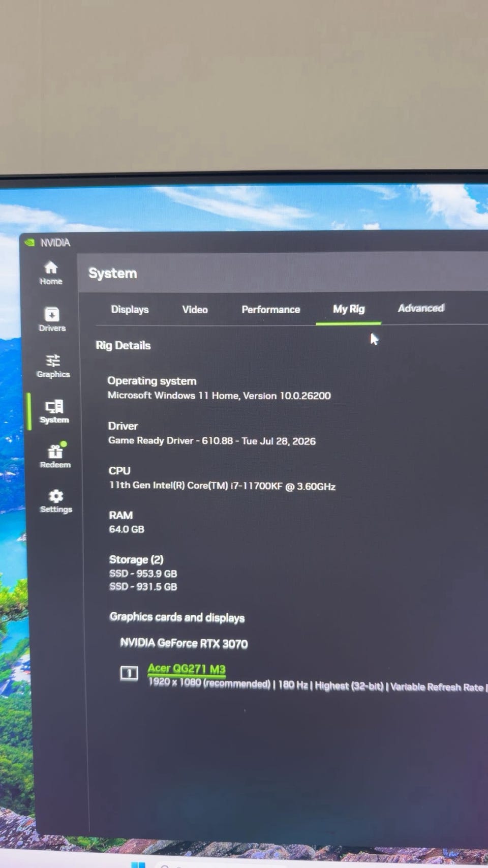Viewport: 488px width, 868px height.
Task: Click the display number 1 icon
Action: 129,673
